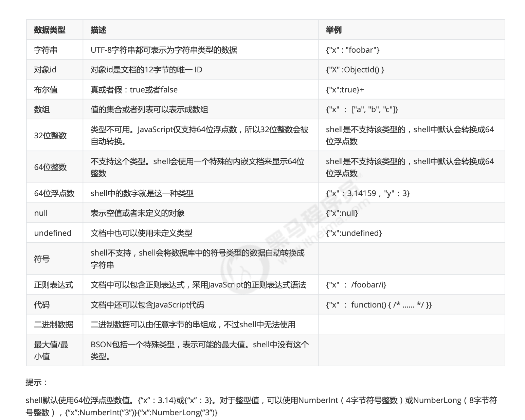Select the example {"X" :ObjectId() }
This screenshot has width=525, height=420.
355,70
